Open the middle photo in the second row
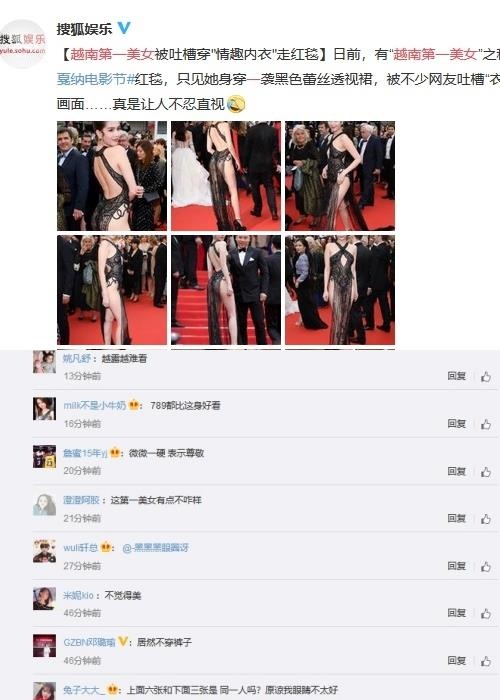The height and width of the screenshot is (700, 500). pos(226,290)
